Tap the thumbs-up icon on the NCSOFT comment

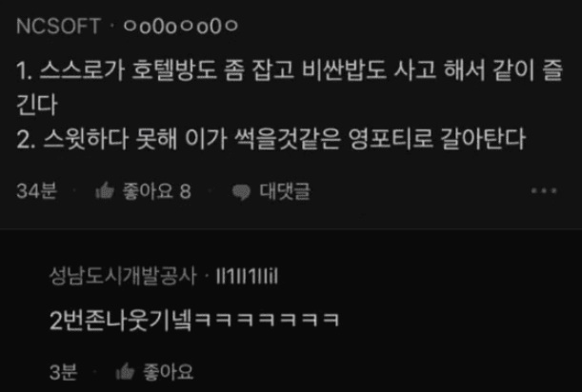coord(105,191)
